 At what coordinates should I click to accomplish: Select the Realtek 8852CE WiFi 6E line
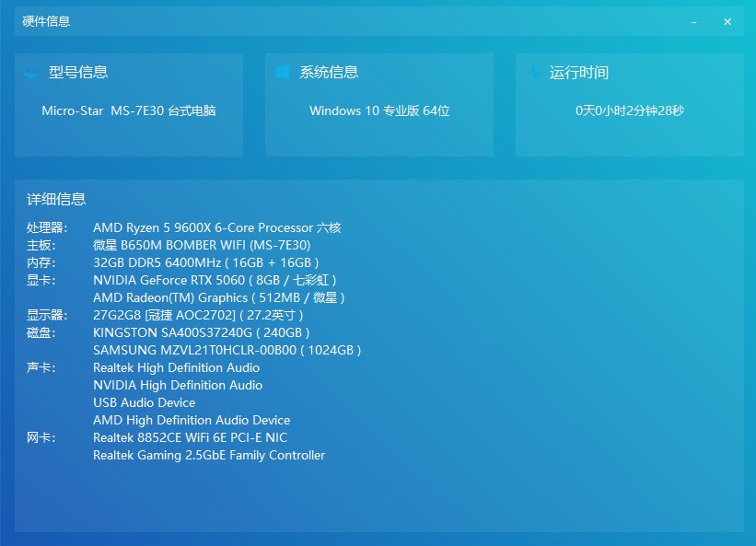tap(191, 437)
